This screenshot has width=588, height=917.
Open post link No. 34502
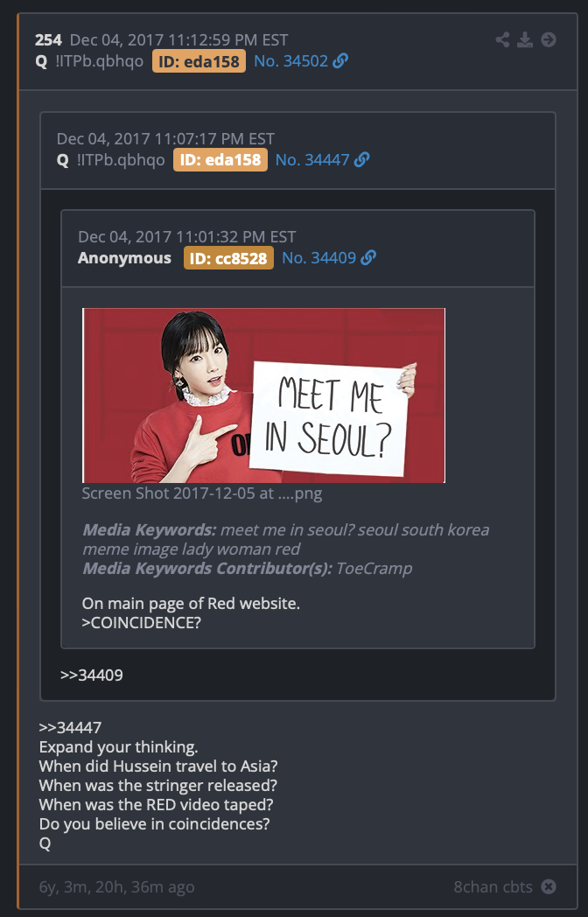coord(290,61)
